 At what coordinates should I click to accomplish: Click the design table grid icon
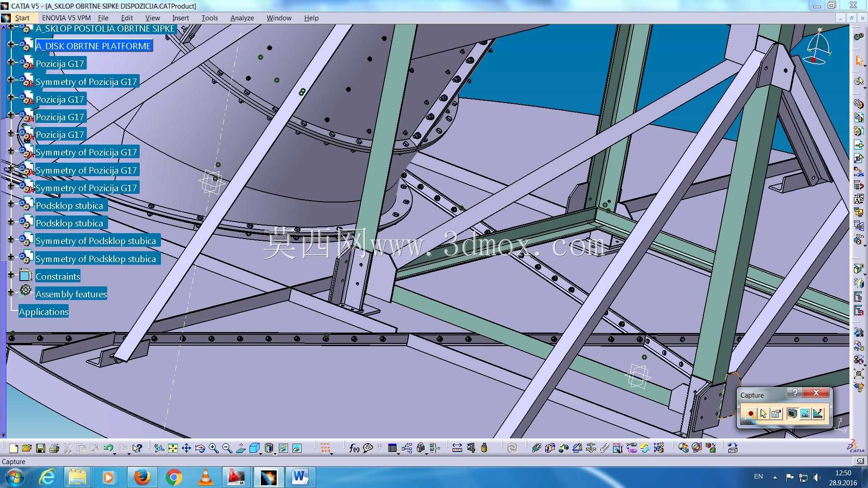tap(392, 448)
